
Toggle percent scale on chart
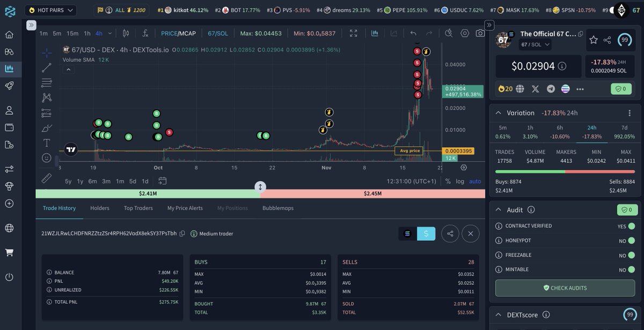[x=448, y=181]
